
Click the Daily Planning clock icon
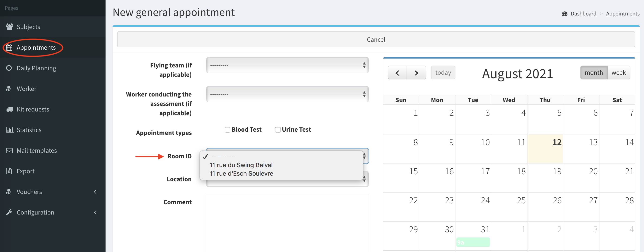click(x=9, y=68)
